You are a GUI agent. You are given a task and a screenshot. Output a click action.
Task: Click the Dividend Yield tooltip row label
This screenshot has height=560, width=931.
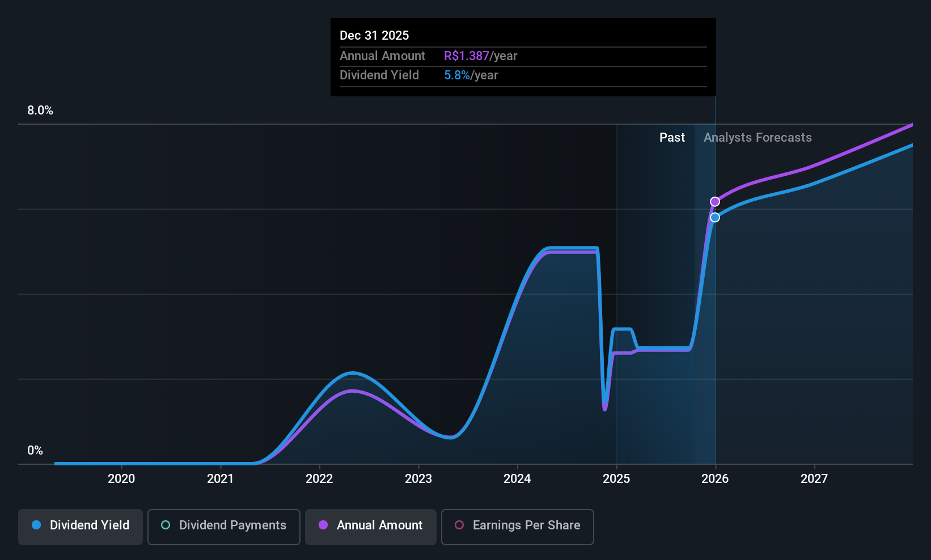pyautogui.click(x=379, y=75)
